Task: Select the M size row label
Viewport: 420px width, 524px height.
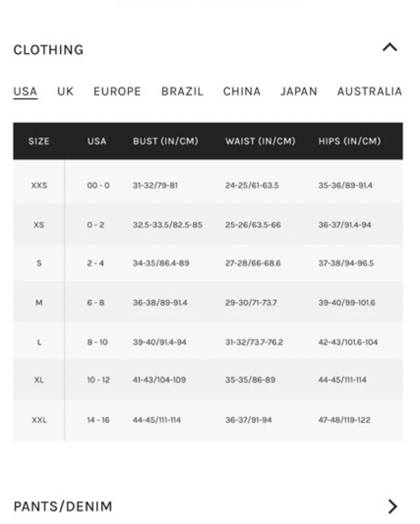Action: [39, 303]
